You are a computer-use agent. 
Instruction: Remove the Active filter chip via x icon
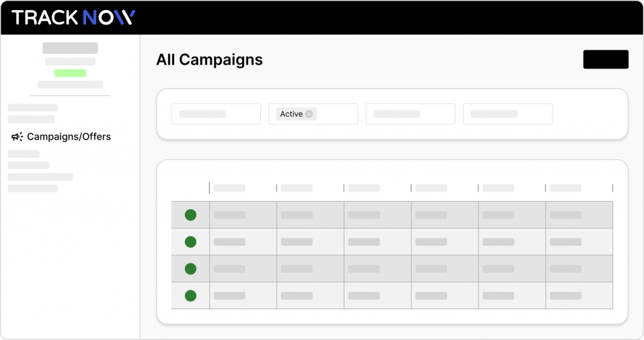[x=309, y=114]
